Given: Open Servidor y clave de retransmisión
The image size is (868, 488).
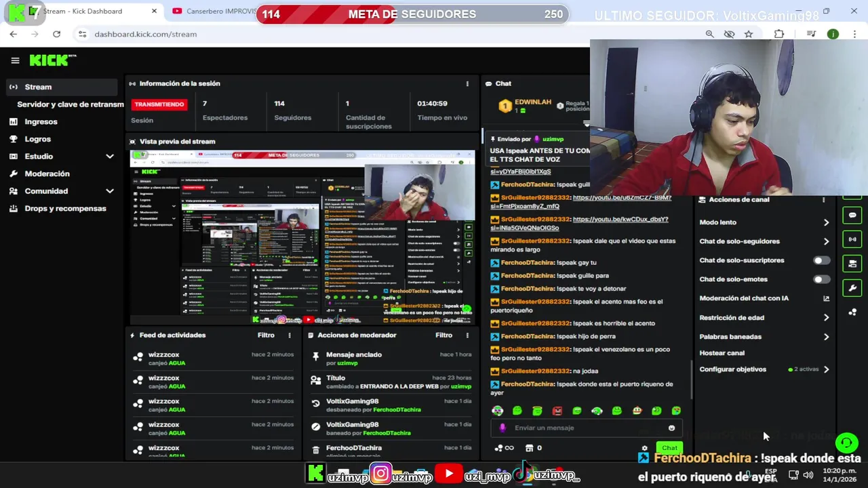Looking at the screenshot, I should [x=71, y=104].
